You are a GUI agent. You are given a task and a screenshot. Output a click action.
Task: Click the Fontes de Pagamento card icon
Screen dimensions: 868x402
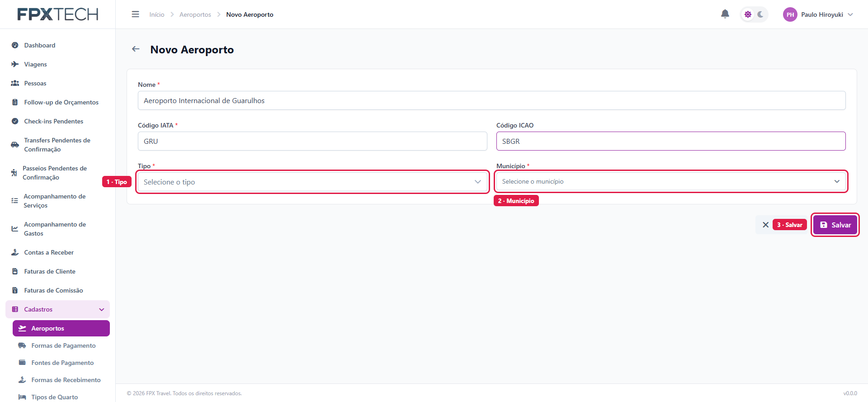(x=22, y=363)
